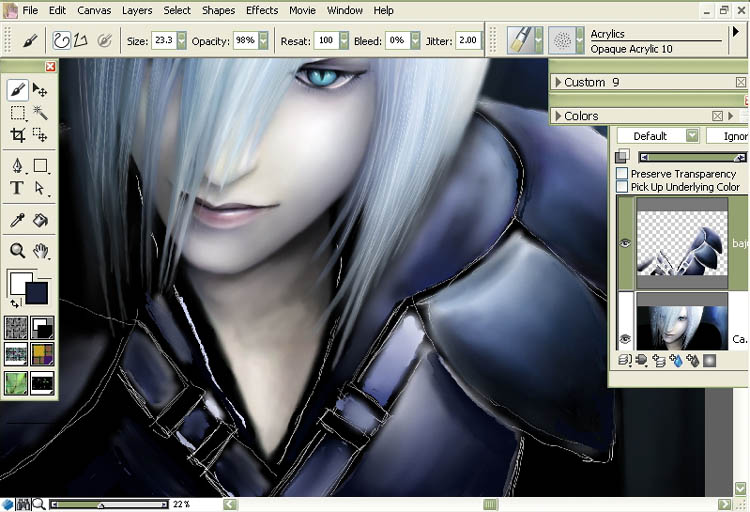Screen dimensions: 750x512
Task: Open Dynamic Plugins button
Action: (641, 360)
